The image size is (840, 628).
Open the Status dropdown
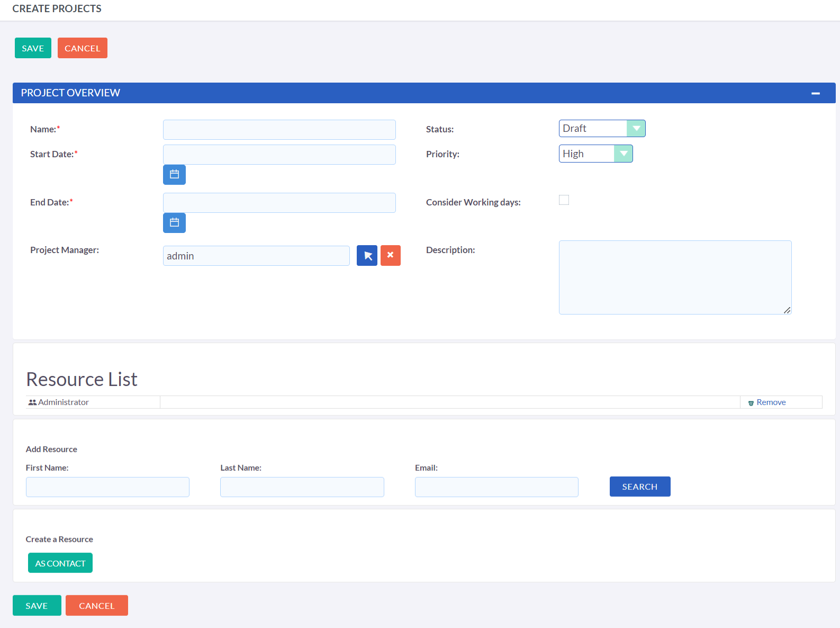pos(602,129)
